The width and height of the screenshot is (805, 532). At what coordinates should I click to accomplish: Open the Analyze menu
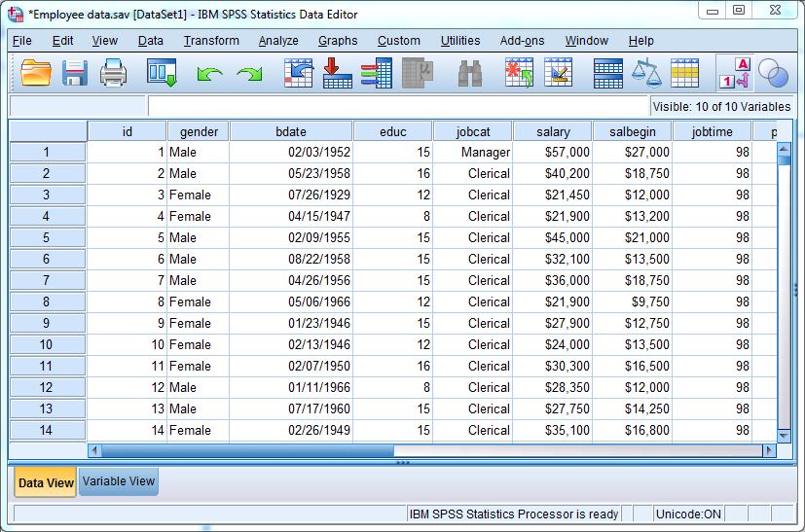pyautogui.click(x=278, y=41)
